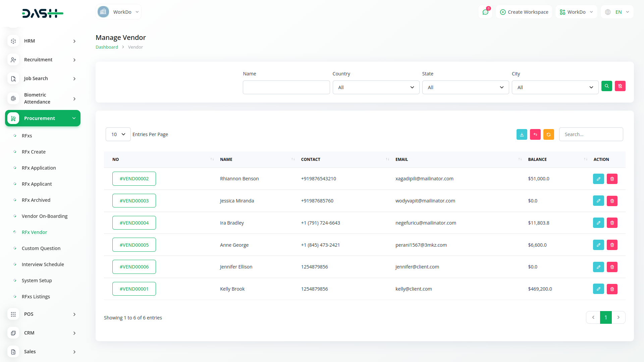The image size is (644, 362).
Task: Change entries per page dropdown
Action: coord(118,134)
